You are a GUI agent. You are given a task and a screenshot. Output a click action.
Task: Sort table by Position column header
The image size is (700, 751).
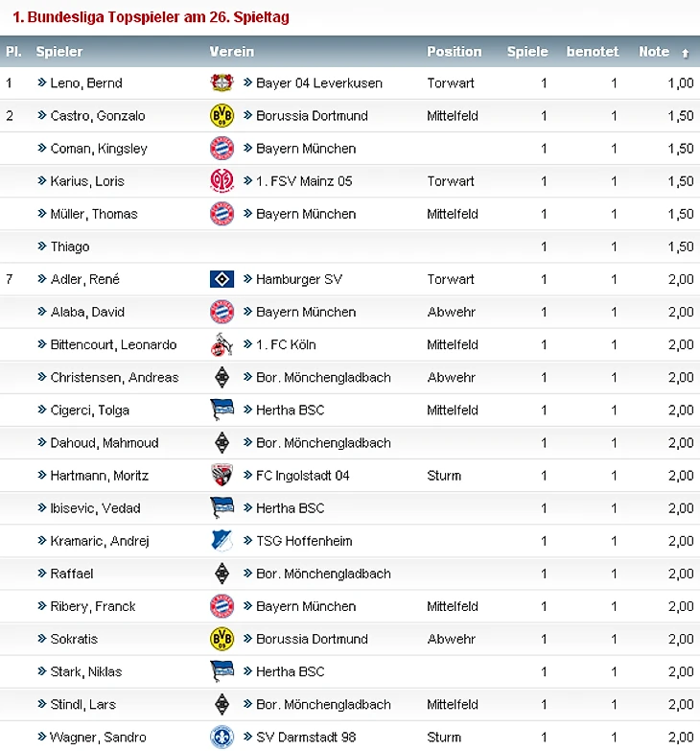tap(454, 52)
